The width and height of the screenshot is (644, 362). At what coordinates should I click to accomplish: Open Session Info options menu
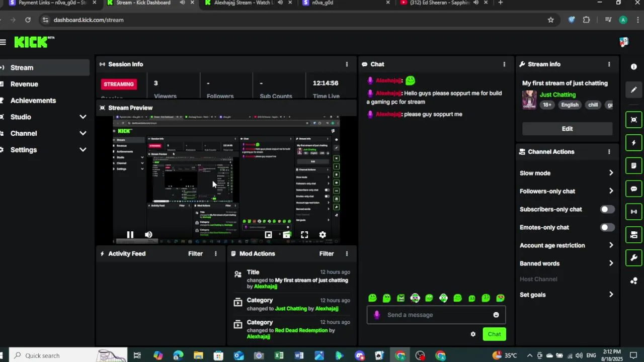click(347, 64)
